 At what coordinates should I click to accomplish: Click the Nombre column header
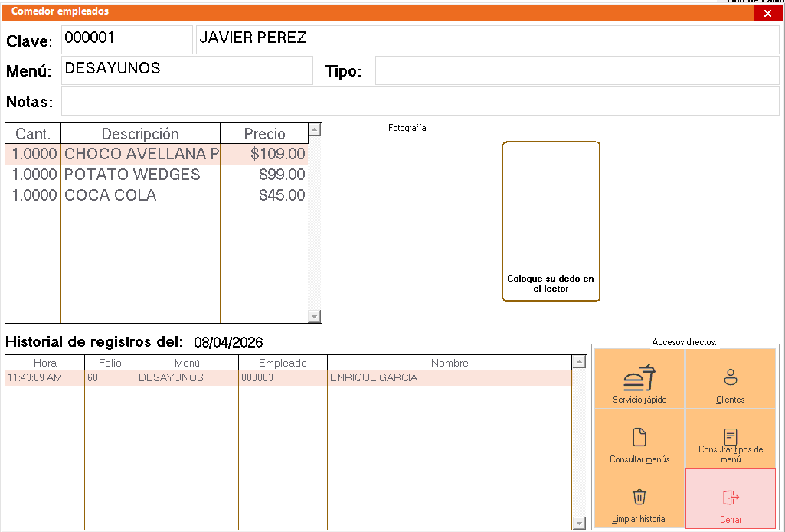tap(450, 363)
